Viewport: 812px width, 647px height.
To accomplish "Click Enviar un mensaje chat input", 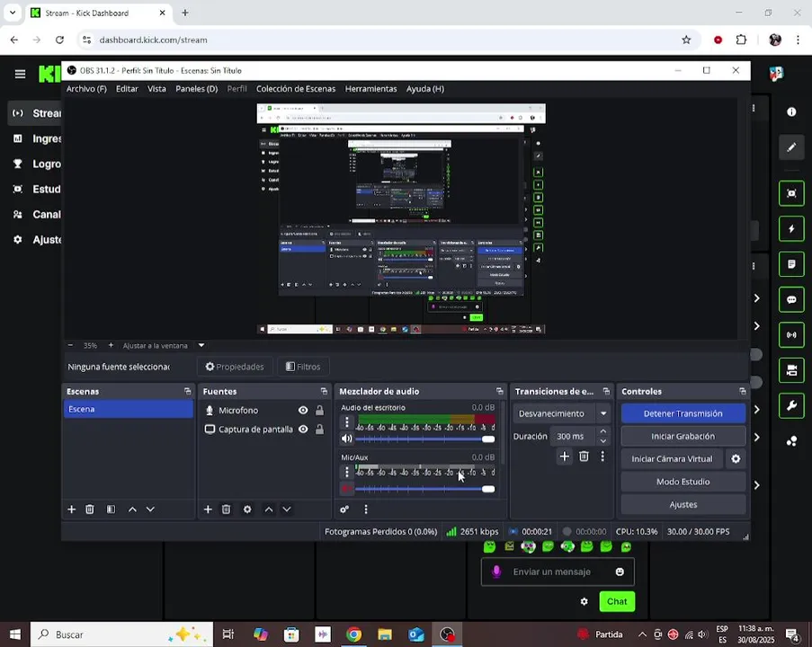I will coord(558,572).
